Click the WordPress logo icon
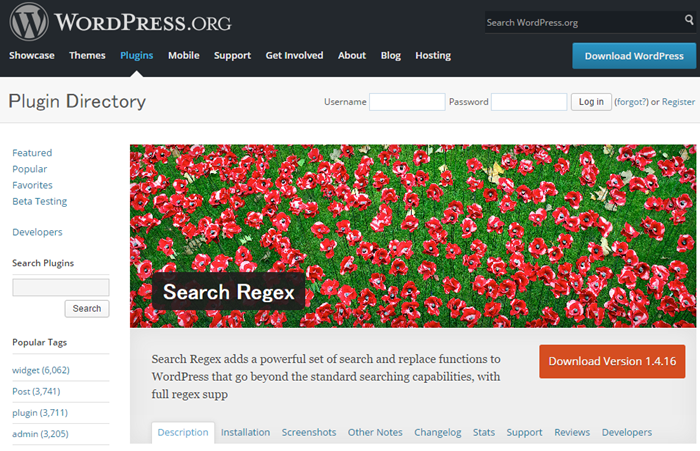Viewport: 700px width, 451px height. (29, 22)
